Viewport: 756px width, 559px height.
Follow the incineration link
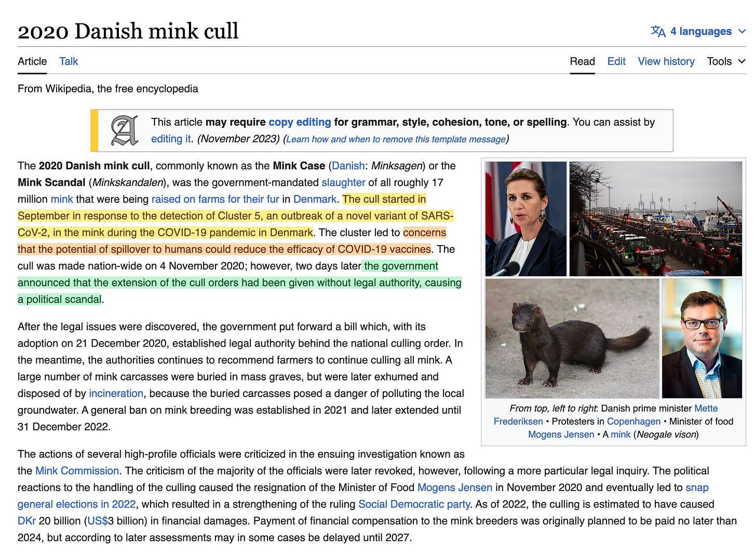coord(116,393)
